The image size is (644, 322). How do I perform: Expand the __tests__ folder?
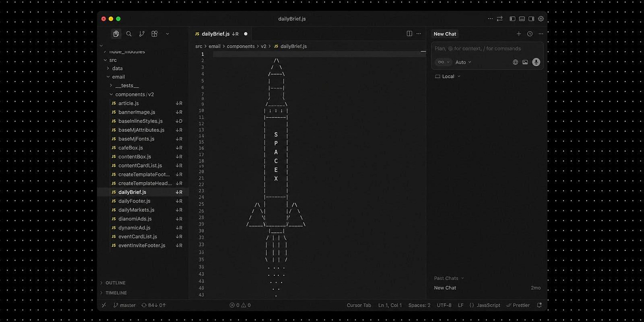coord(126,86)
